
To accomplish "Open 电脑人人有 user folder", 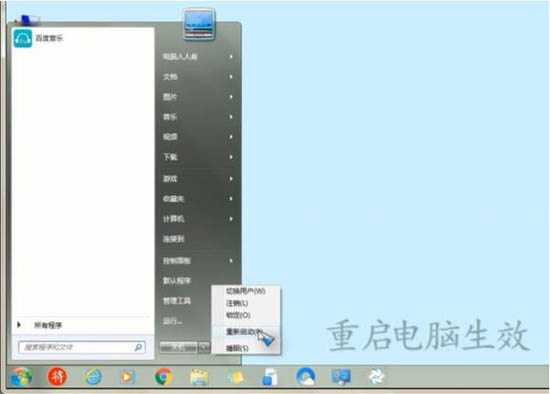I will 180,56.
